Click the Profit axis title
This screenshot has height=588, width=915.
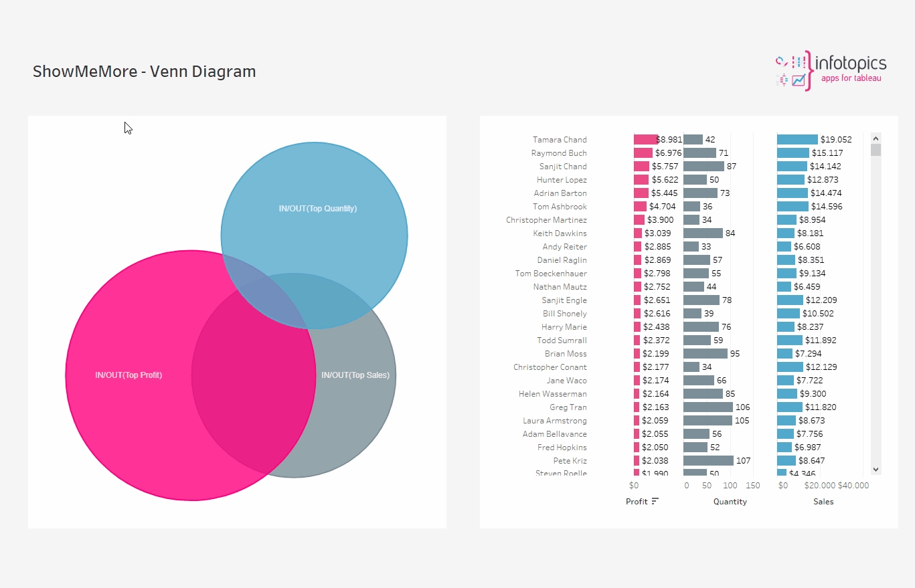coord(637,502)
